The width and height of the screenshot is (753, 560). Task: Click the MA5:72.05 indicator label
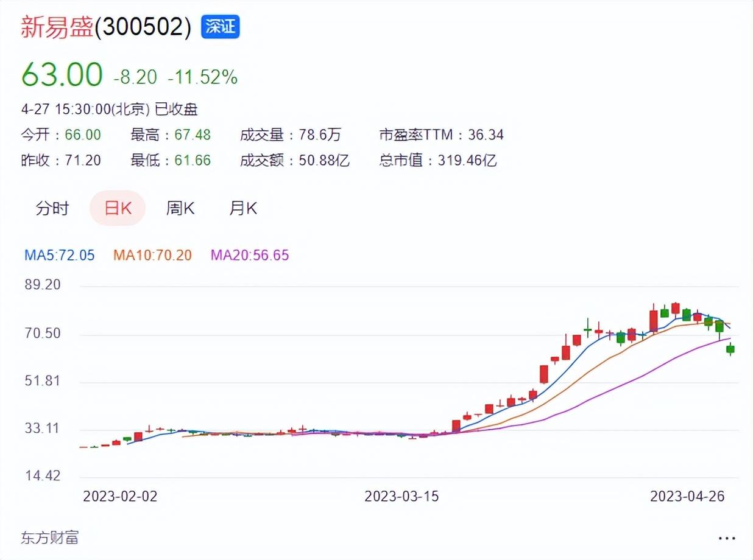[60, 255]
